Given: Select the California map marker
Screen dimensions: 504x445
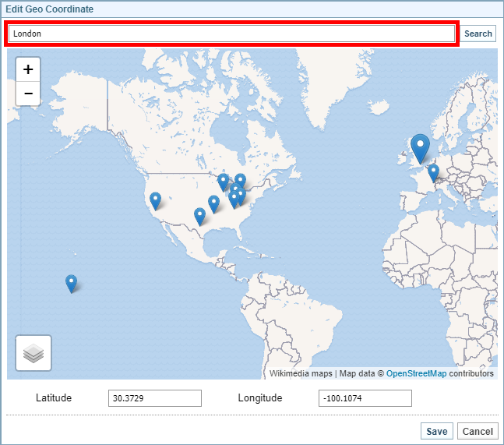Looking at the screenshot, I should pyautogui.click(x=155, y=200).
